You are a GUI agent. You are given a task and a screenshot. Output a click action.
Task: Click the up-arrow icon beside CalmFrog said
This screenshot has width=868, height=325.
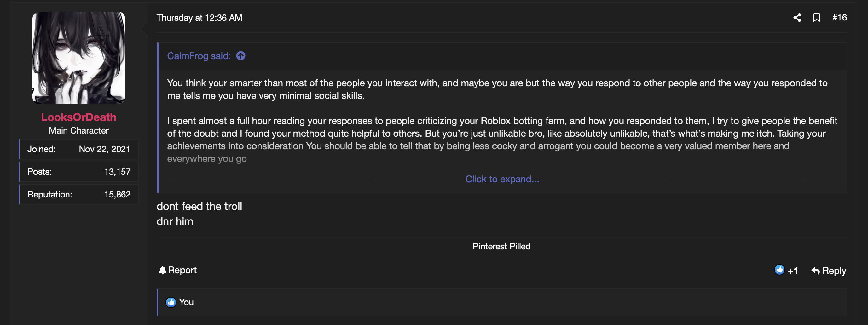point(240,56)
